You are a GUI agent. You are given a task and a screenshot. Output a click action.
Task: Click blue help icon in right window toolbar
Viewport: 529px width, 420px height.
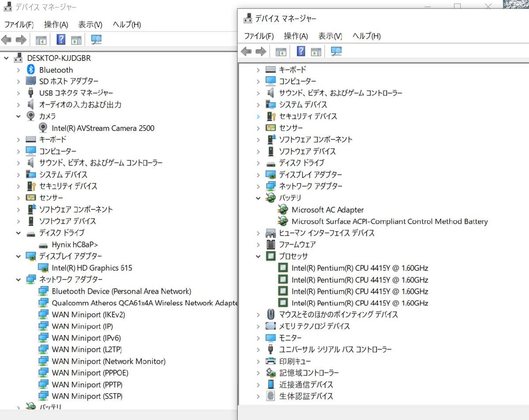tap(301, 51)
